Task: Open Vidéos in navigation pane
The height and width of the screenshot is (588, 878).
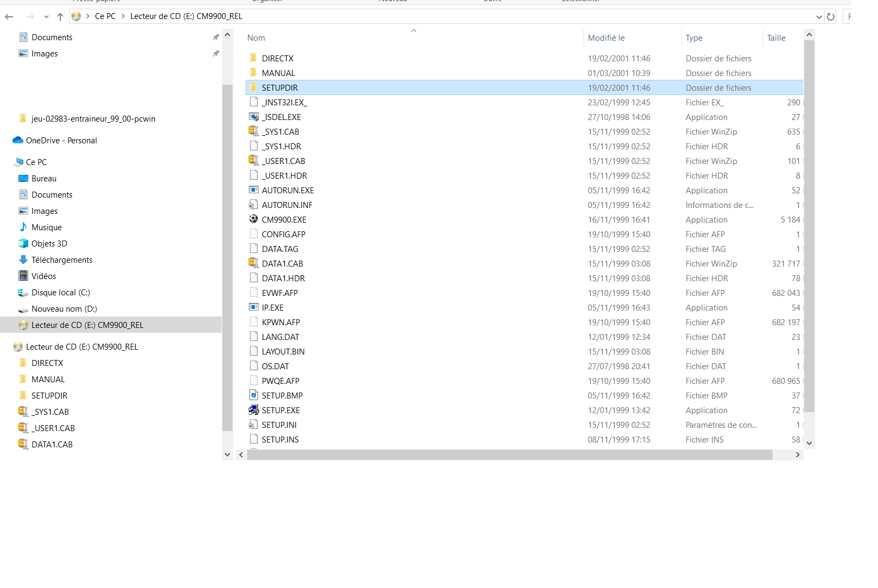Action: (44, 276)
